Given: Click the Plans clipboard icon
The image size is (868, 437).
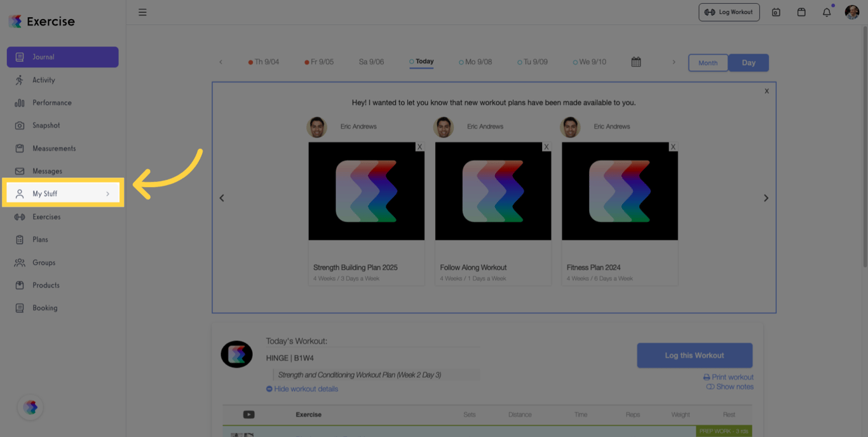Looking at the screenshot, I should 20,240.
